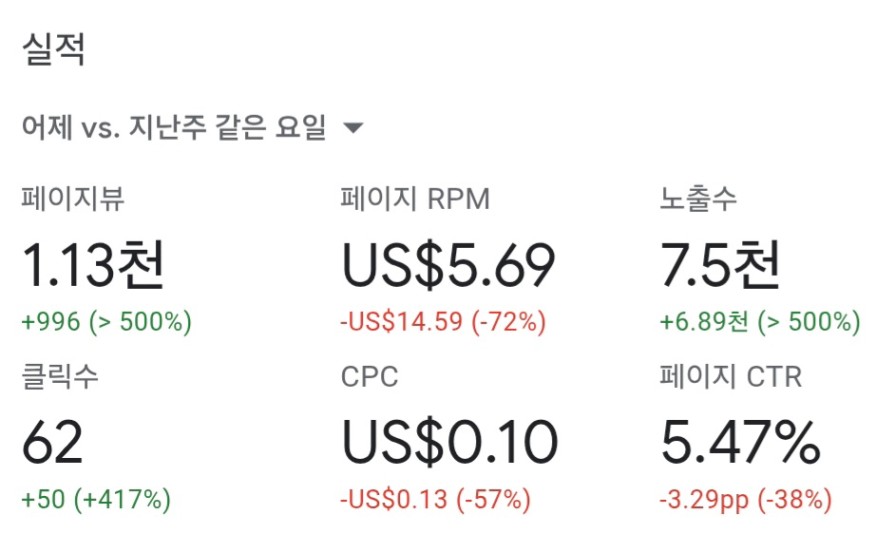
Task: Select the 노출수 metric label
Action: (698, 199)
